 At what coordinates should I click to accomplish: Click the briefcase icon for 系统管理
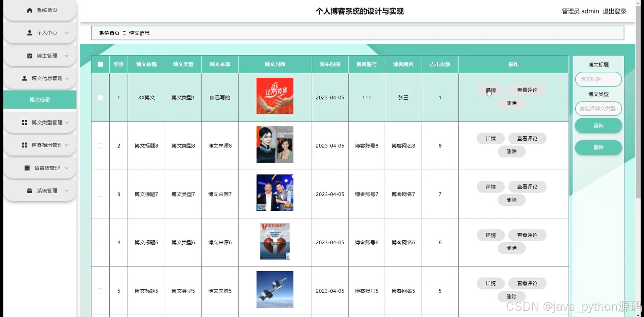click(30, 190)
